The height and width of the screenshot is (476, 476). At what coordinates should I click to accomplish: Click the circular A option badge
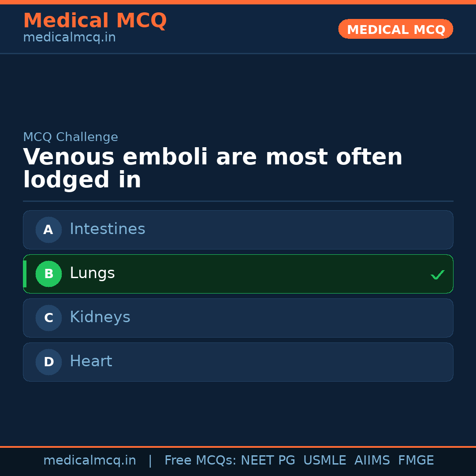[x=48, y=230]
